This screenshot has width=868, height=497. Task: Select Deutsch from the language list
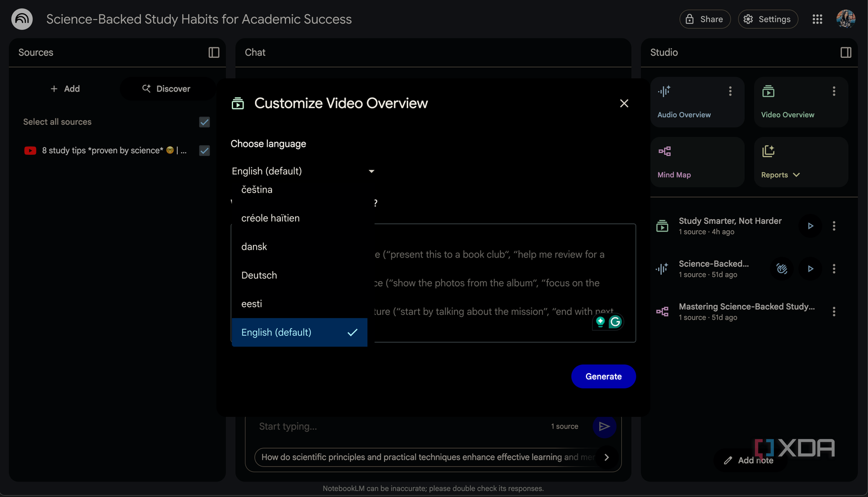tap(259, 275)
